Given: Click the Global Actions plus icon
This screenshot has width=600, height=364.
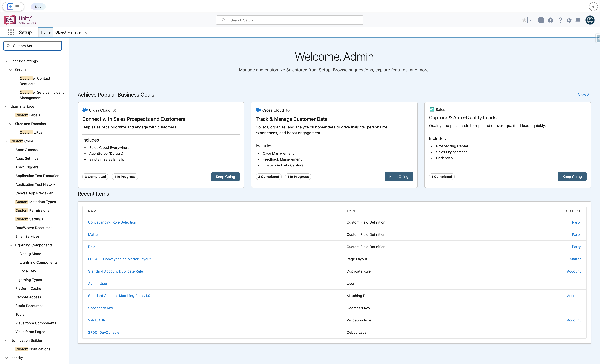Looking at the screenshot, I should pos(541,20).
